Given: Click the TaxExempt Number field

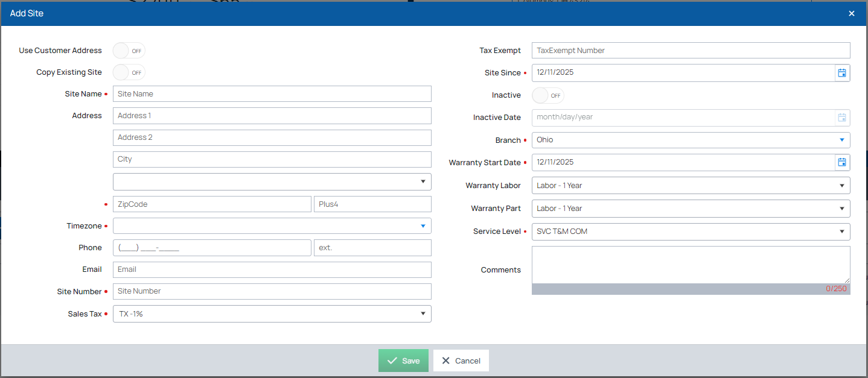Looking at the screenshot, I should (691, 51).
